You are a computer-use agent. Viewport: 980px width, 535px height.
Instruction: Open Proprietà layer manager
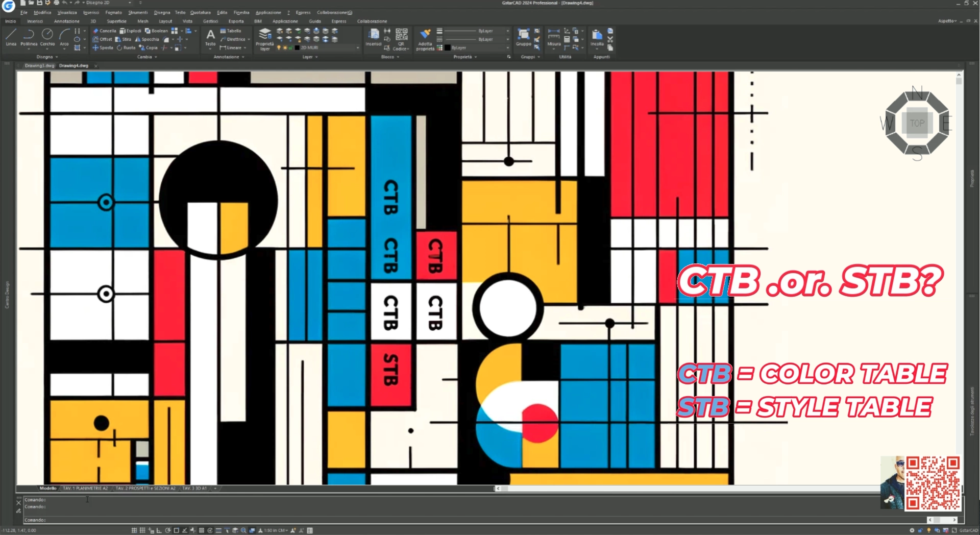(x=265, y=39)
